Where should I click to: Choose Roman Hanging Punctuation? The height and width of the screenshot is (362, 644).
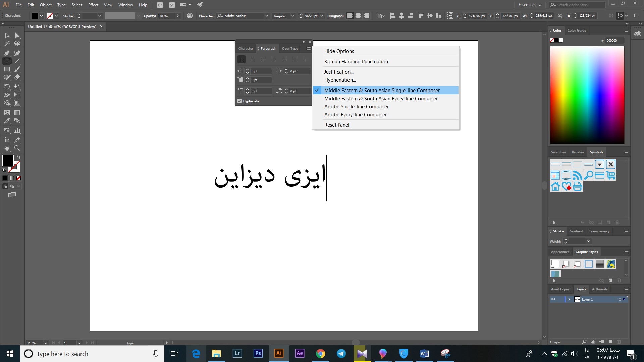coord(356,62)
